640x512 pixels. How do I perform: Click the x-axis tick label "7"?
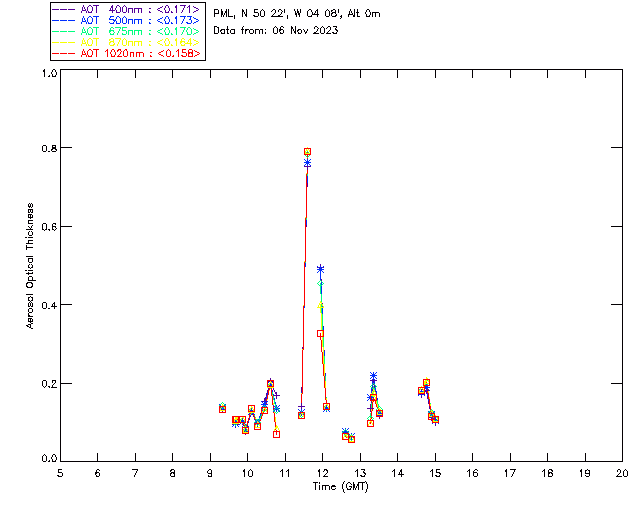point(135,473)
